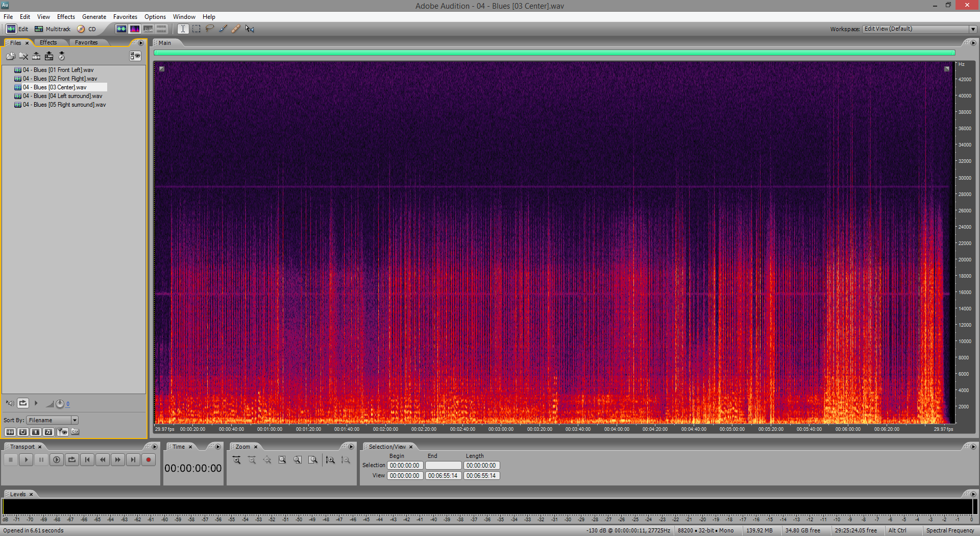Select Waveform display icon

121,29
